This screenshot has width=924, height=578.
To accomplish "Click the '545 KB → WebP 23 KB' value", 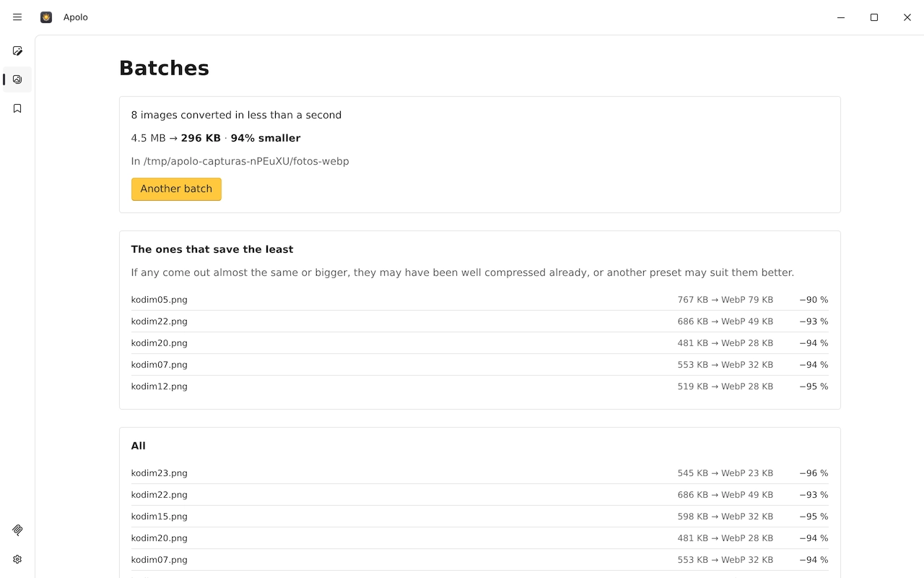I will click(x=725, y=473).
